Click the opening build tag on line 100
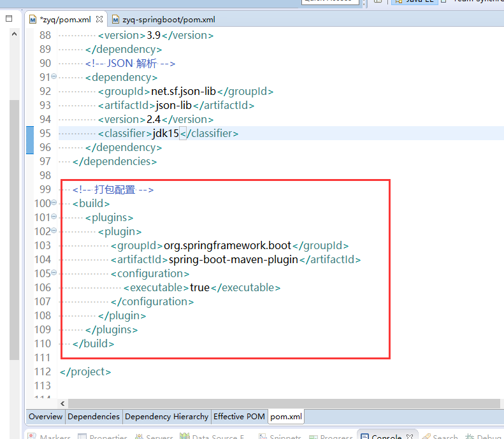Image resolution: width=504 pixels, height=439 pixels. point(91,203)
